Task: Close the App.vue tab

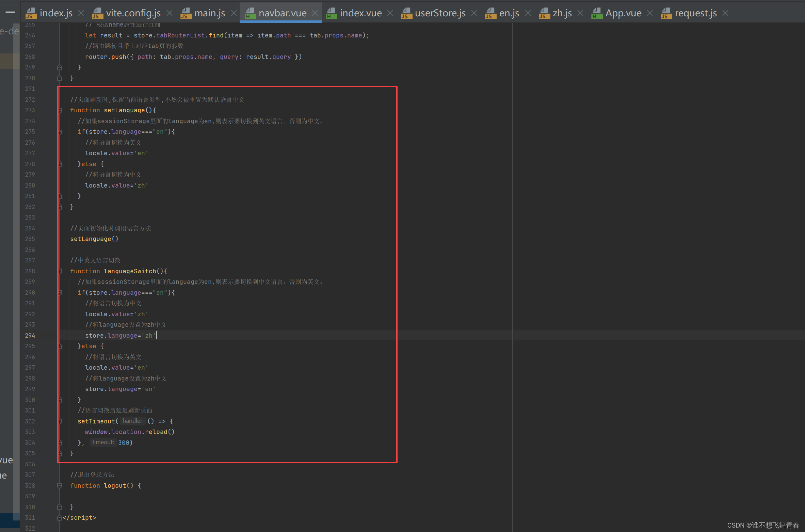Action: click(650, 13)
